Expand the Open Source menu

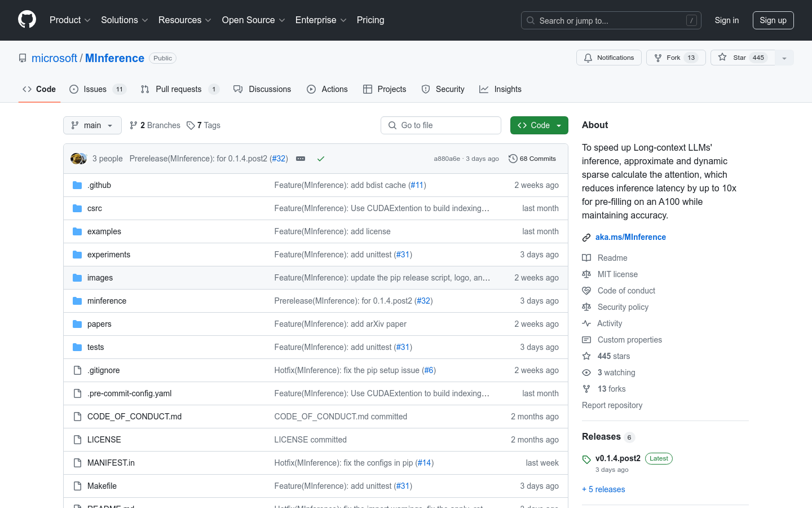tap(254, 20)
